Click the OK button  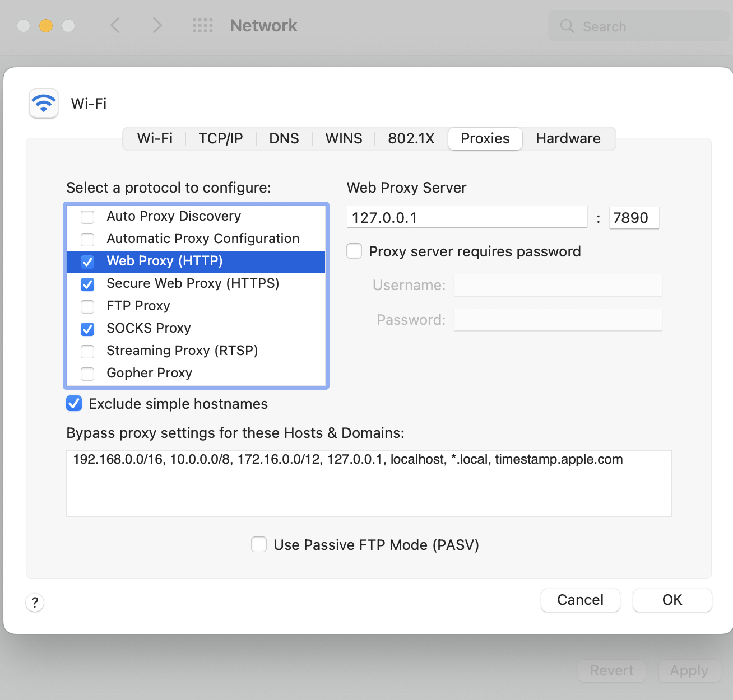(672, 600)
